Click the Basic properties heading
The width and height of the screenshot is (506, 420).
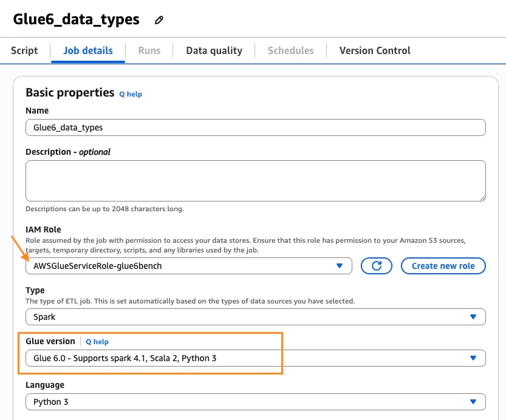click(70, 93)
